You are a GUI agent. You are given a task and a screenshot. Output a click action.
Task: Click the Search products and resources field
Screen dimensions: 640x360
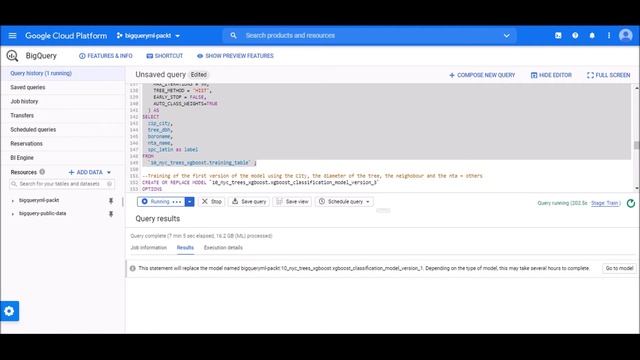369,36
